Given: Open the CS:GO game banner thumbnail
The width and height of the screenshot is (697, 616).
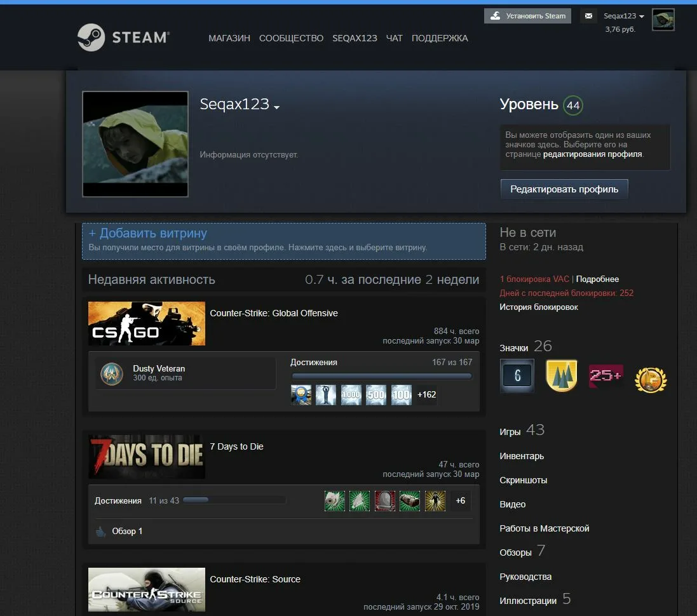Looking at the screenshot, I should 147,323.
